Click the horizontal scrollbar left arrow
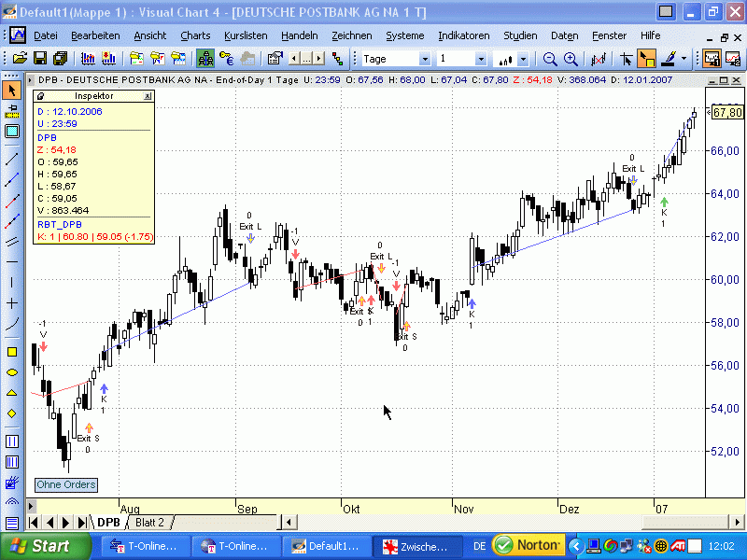This screenshot has height=560, width=747. coord(289,523)
